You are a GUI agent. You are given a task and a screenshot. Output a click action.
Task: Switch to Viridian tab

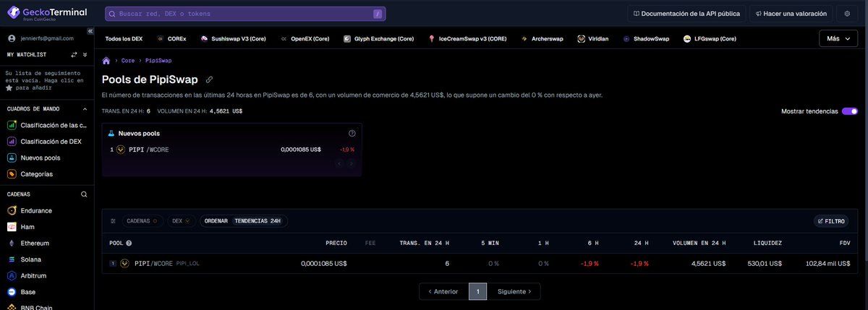pos(592,38)
